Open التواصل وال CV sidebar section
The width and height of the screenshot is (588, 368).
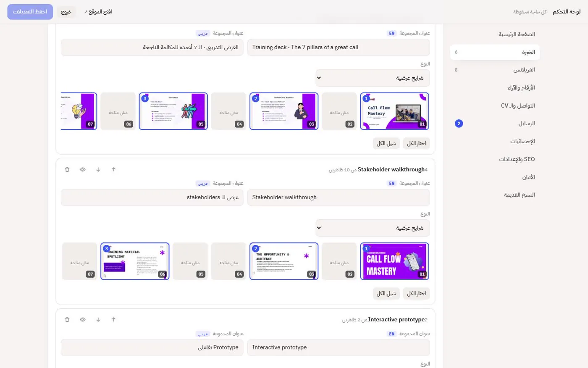click(495, 106)
